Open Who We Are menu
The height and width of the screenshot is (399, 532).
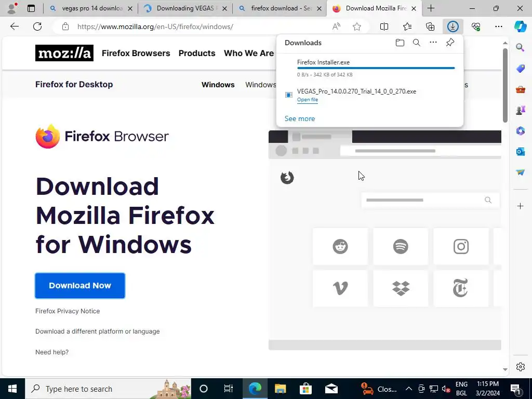(249, 54)
